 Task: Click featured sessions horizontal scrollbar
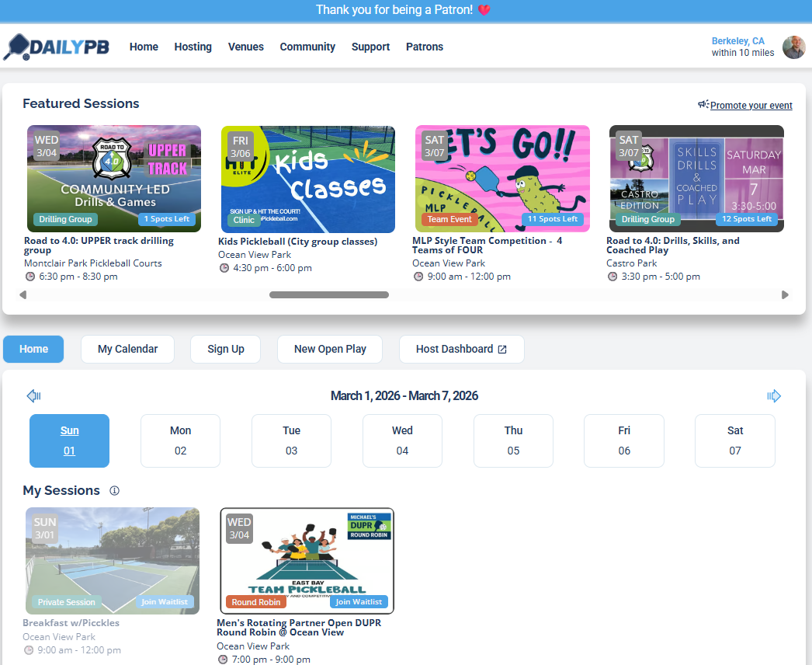tap(329, 295)
